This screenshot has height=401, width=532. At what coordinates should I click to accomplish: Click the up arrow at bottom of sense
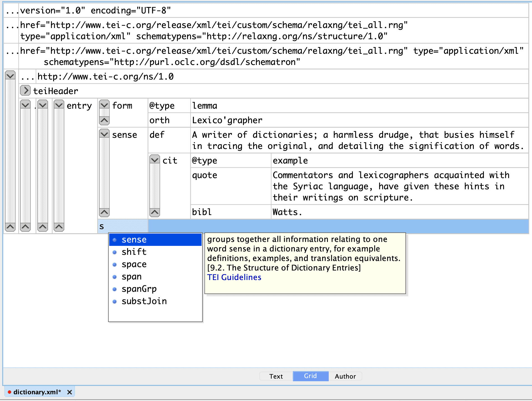pyautogui.click(x=104, y=213)
